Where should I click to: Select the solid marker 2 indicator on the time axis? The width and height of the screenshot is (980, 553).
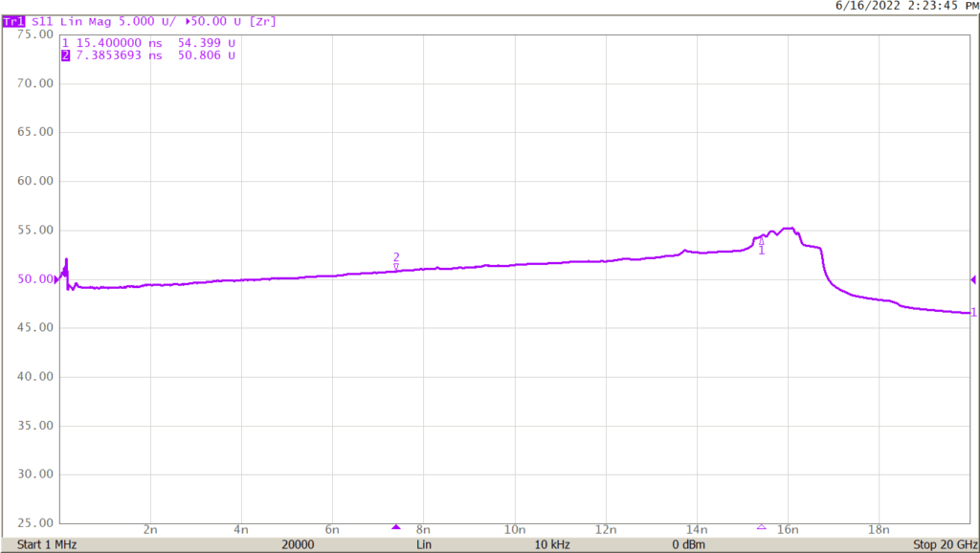click(x=396, y=527)
